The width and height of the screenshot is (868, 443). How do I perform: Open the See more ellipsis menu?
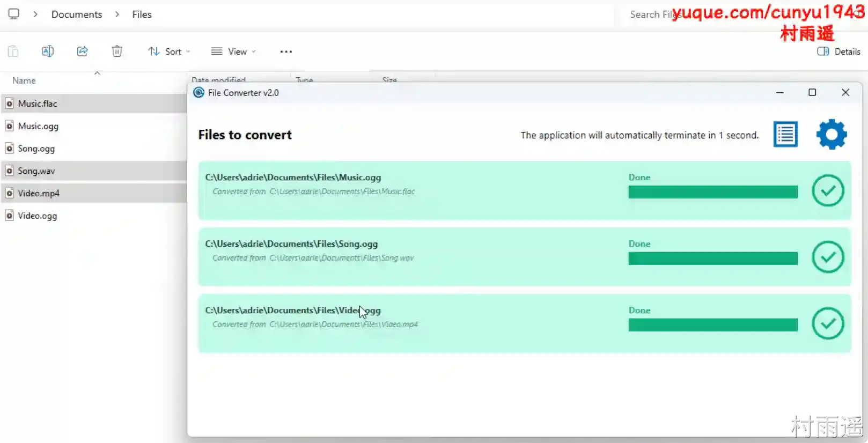(286, 51)
